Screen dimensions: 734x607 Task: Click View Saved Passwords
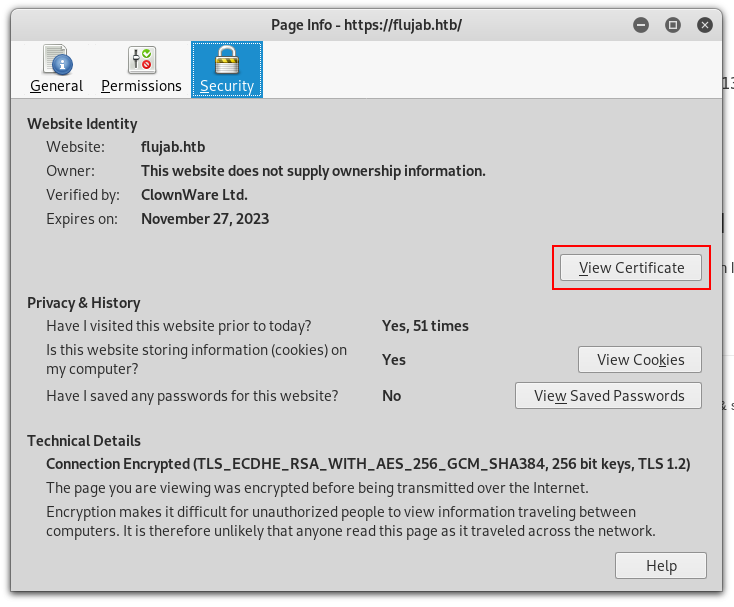click(608, 396)
